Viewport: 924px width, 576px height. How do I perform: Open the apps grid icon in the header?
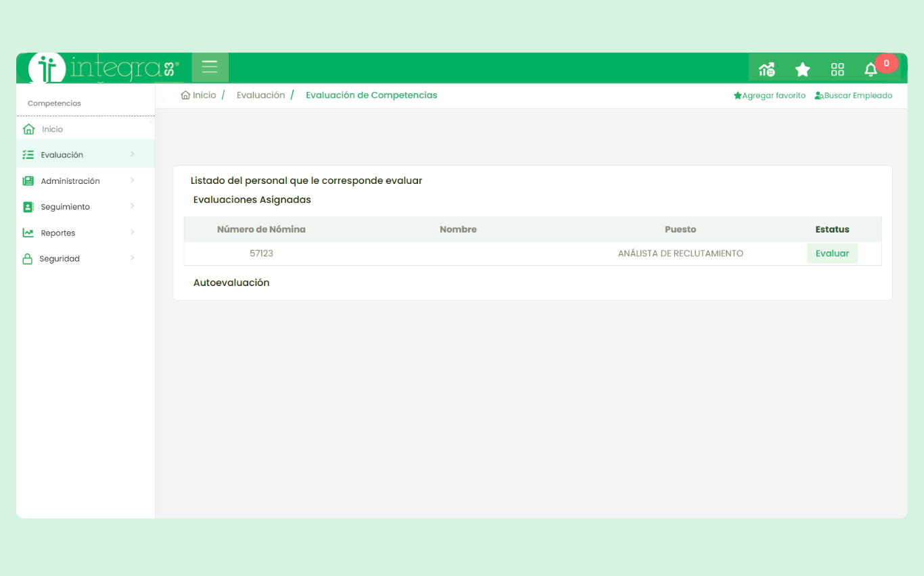pos(837,69)
